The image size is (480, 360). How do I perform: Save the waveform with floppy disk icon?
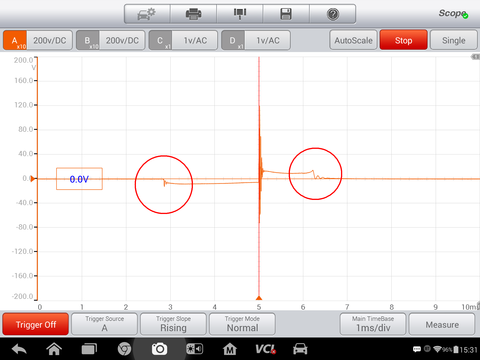pyautogui.click(x=286, y=14)
